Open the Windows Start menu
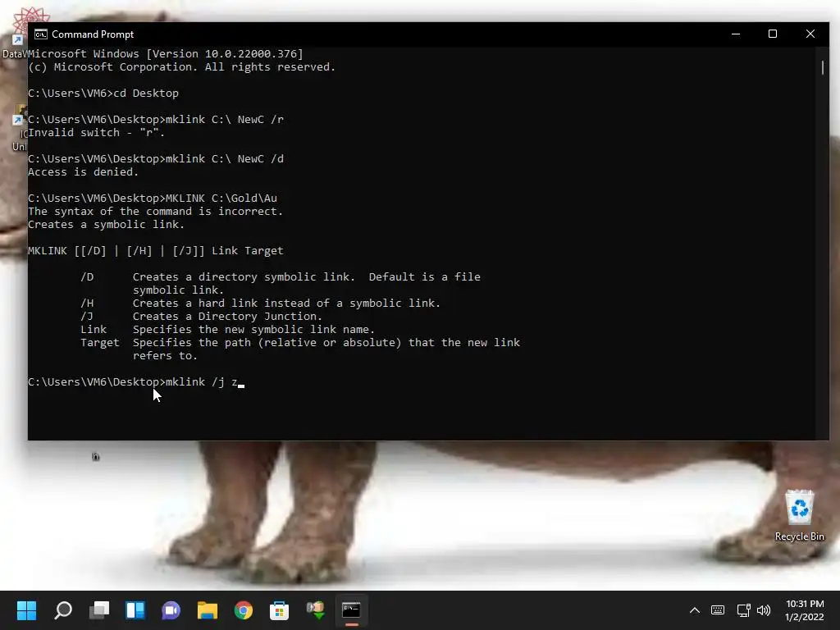Screen dimensions: 840x630 (26, 609)
